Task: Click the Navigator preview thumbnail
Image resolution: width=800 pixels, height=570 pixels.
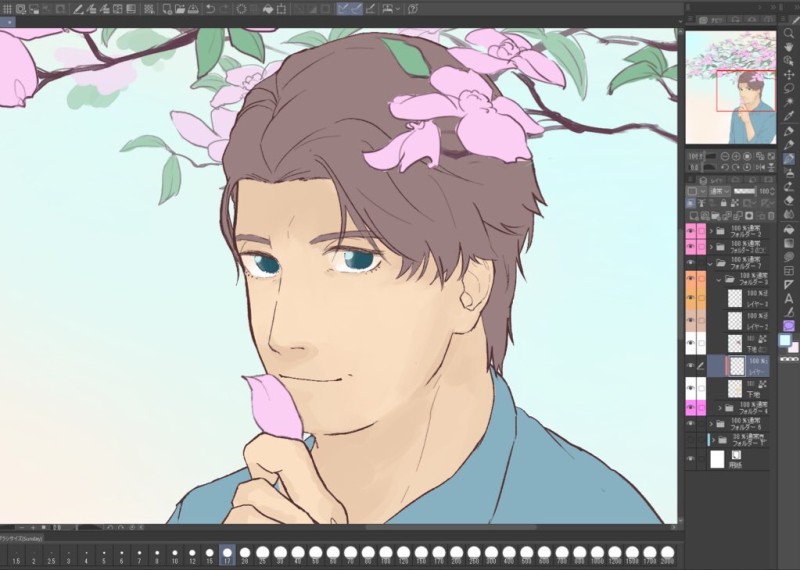Action: (x=731, y=88)
